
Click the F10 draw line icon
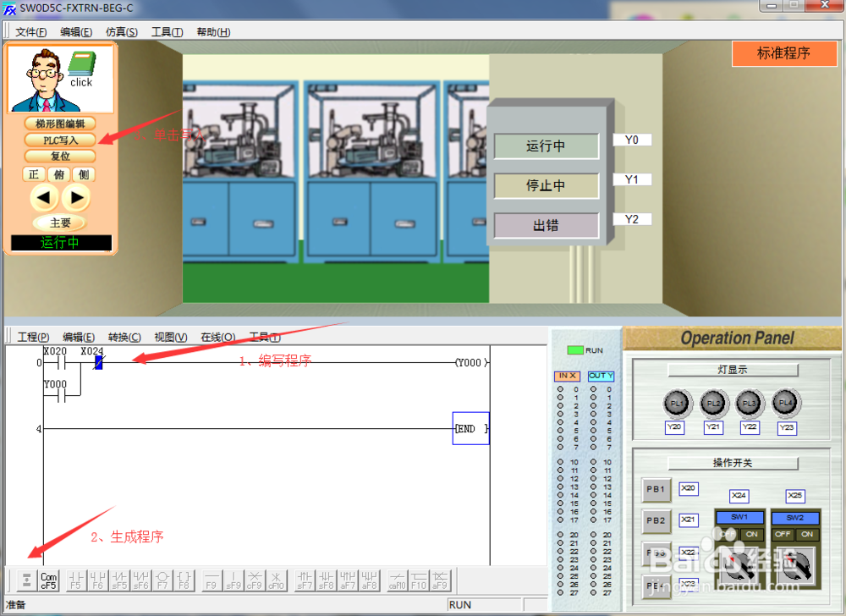click(x=419, y=580)
